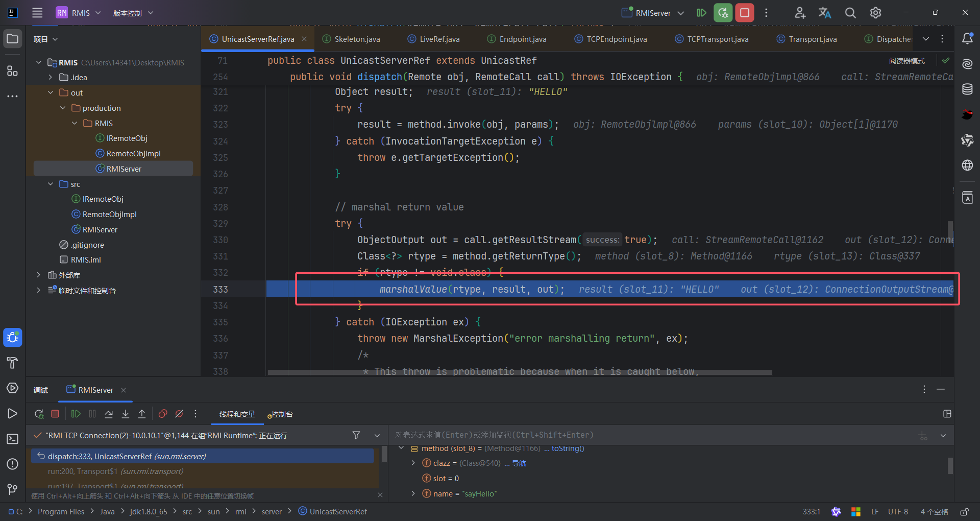Open the Run tool window icon
Viewport: 980px width, 521px height.
(13, 413)
